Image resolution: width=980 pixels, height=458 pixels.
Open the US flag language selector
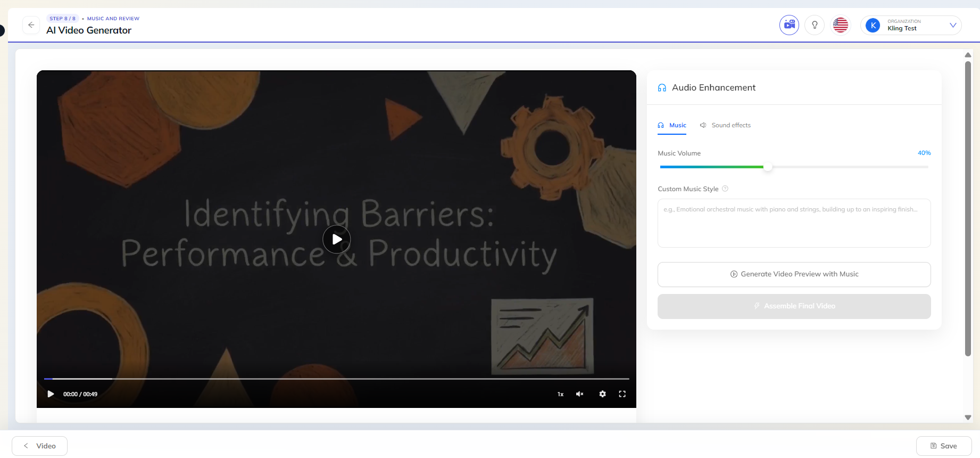pos(841,25)
